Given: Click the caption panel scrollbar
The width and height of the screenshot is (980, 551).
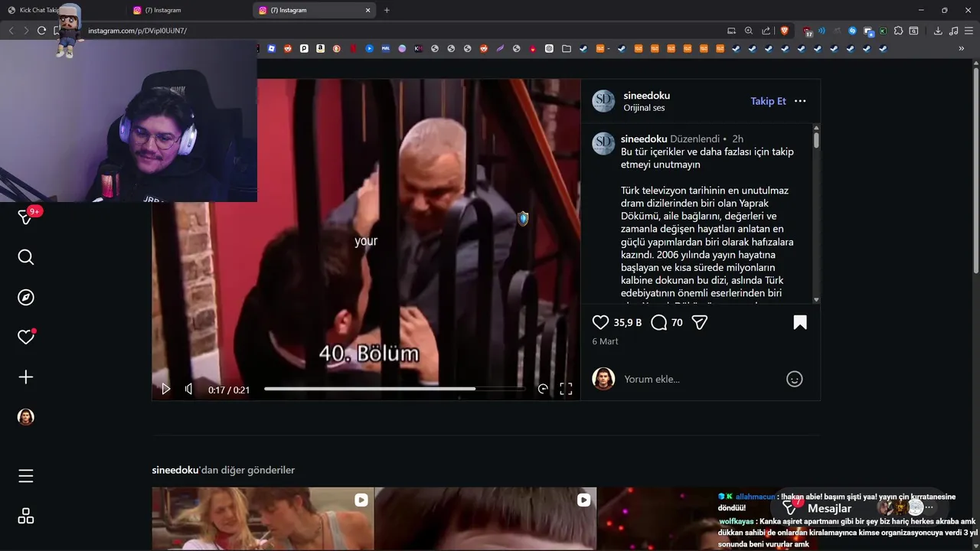Looking at the screenshot, I should tap(816, 140).
